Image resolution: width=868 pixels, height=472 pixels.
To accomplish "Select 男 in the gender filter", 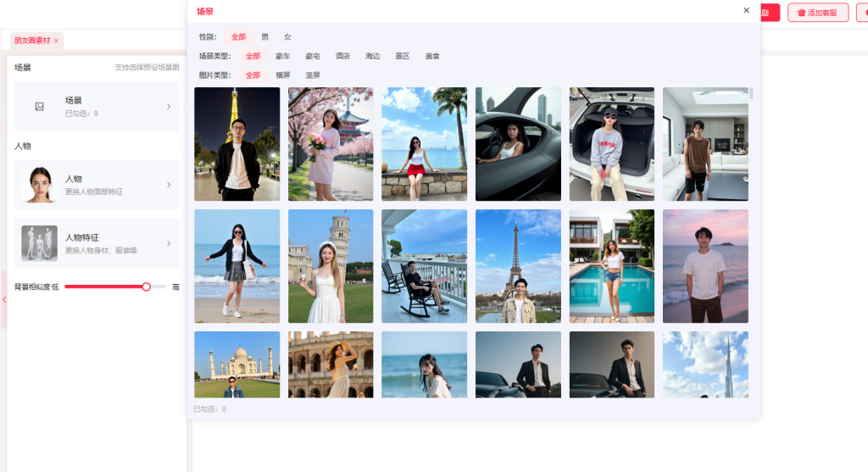I will [x=265, y=36].
